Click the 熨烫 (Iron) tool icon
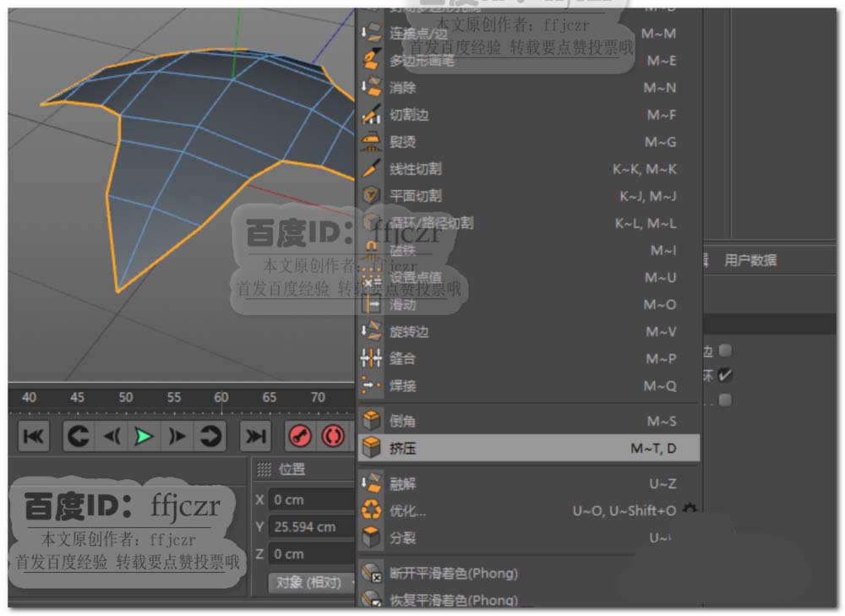Image resolution: width=845 pixels, height=616 pixels. (x=372, y=142)
